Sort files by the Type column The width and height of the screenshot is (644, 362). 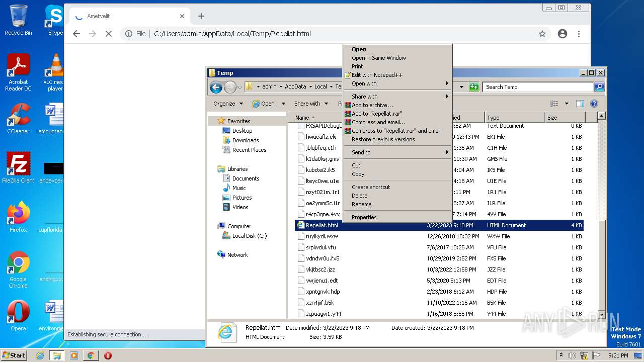515,118
